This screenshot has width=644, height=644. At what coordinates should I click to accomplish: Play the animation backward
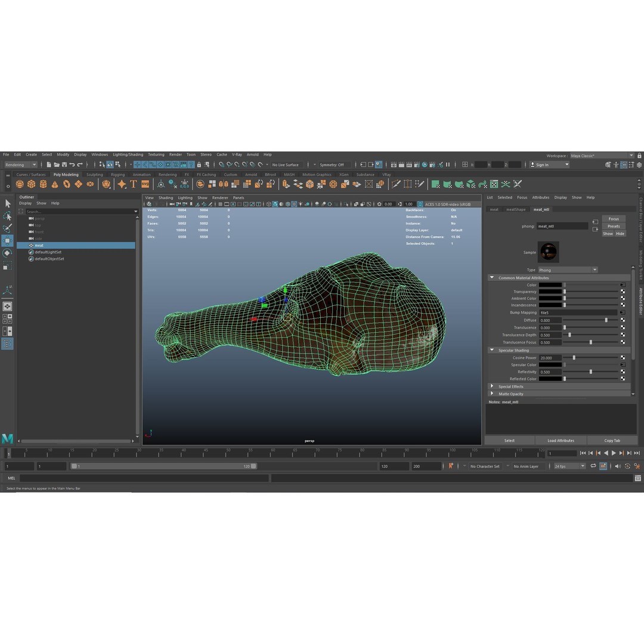point(606,453)
